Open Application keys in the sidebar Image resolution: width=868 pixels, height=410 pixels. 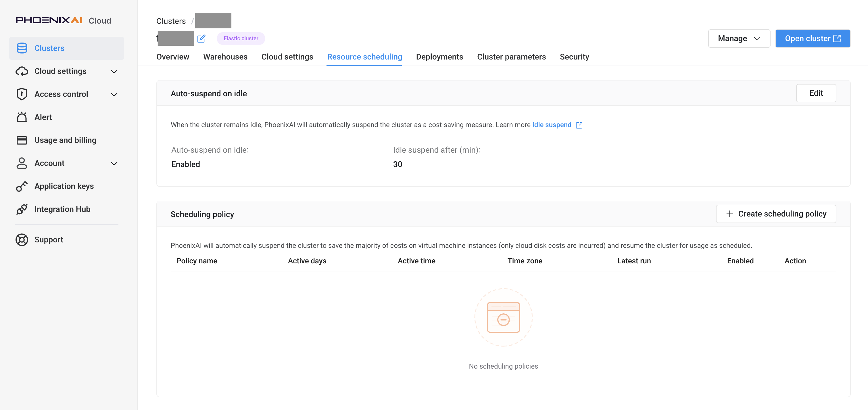67,186
